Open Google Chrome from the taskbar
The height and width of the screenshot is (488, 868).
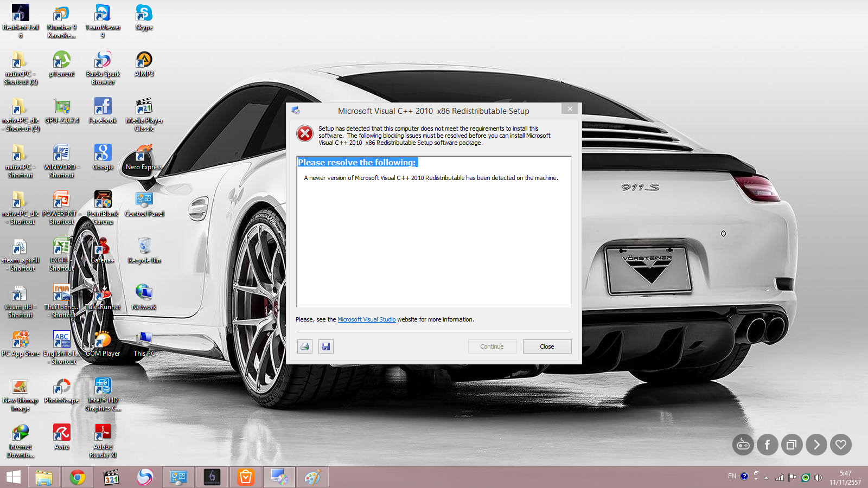coord(78,477)
